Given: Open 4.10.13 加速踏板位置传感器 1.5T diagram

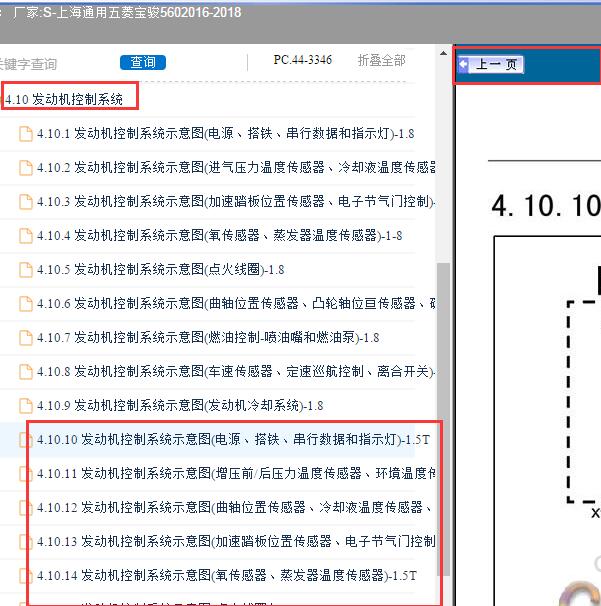Looking at the screenshot, I should pos(236,542).
